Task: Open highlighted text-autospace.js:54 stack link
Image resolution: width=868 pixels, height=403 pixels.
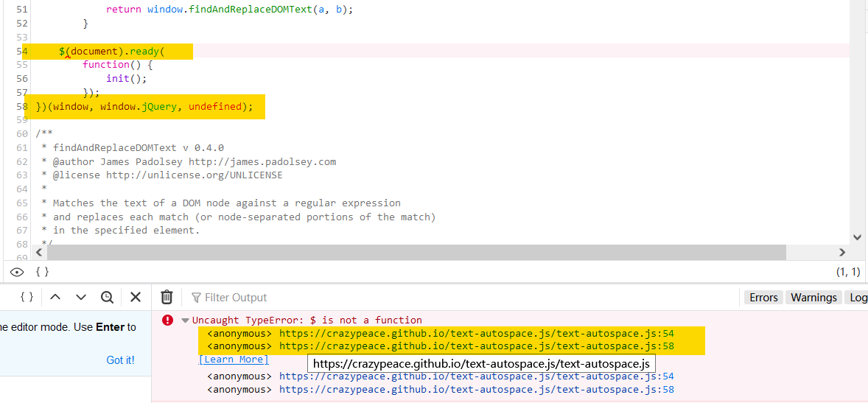Action: [x=476, y=334]
